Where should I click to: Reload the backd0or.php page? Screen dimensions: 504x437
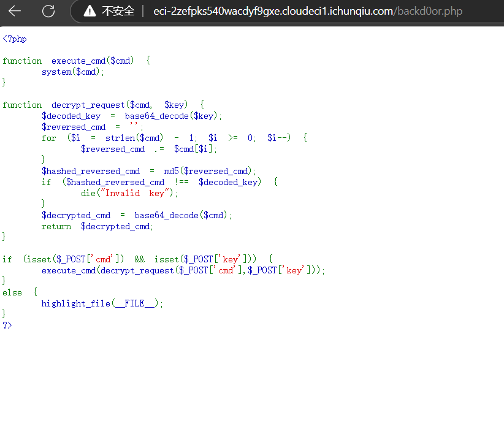point(48,11)
